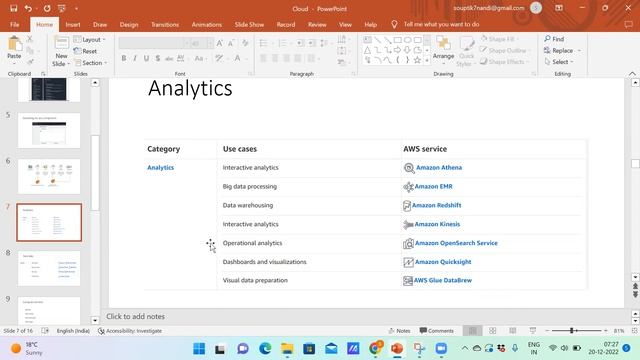The height and width of the screenshot is (360, 640).
Task: Switch to the Animations tab
Action: (207, 24)
